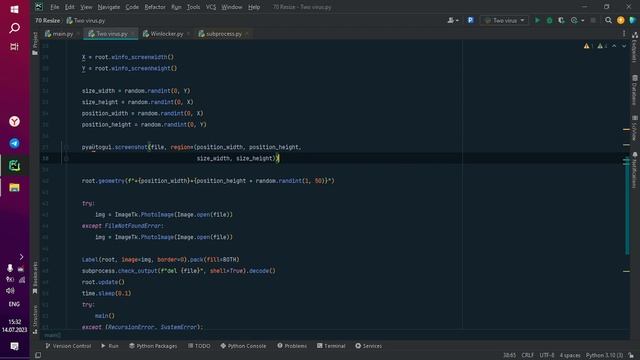Screen dimensions: 640x360
Task: Run with coverage icon
Action: [x=561, y=20]
